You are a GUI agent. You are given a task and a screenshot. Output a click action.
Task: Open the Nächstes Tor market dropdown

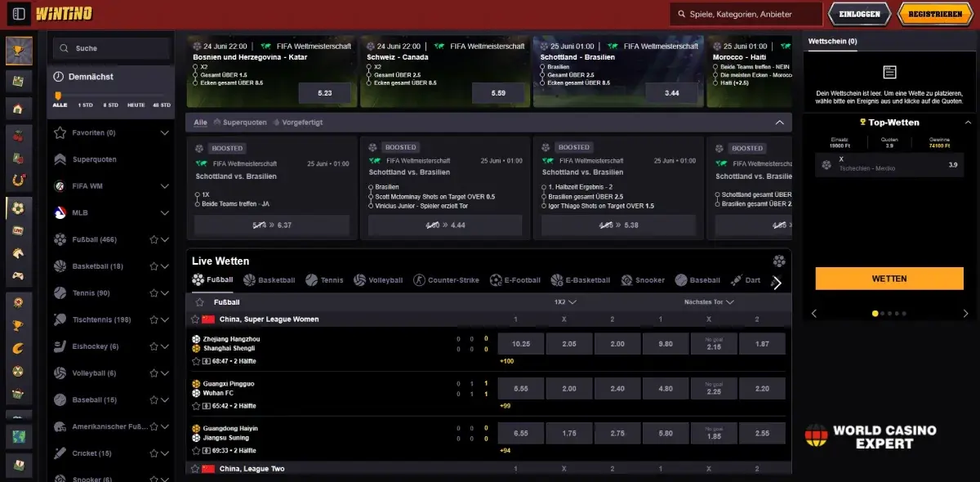click(x=709, y=302)
